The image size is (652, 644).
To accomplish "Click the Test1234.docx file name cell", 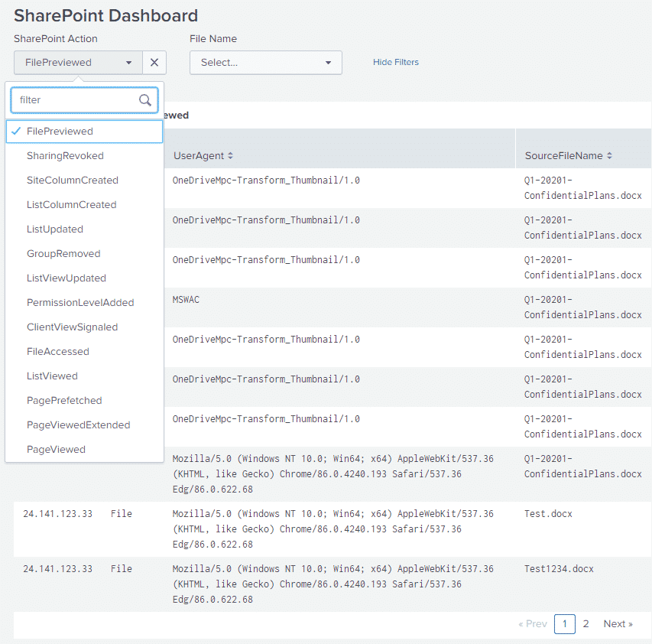I will (x=559, y=569).
